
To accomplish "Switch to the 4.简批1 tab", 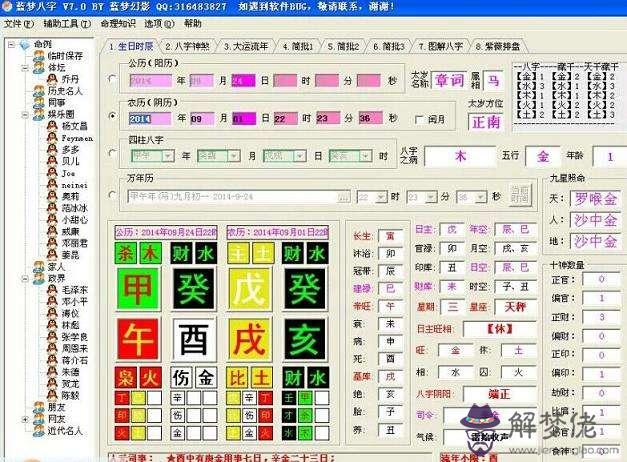I will point(298,46).
